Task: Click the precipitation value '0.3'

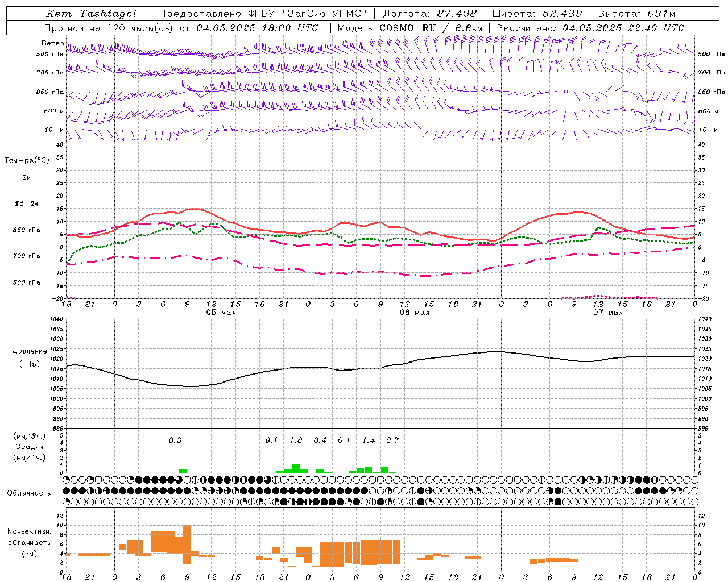Action: coord(175,440)
